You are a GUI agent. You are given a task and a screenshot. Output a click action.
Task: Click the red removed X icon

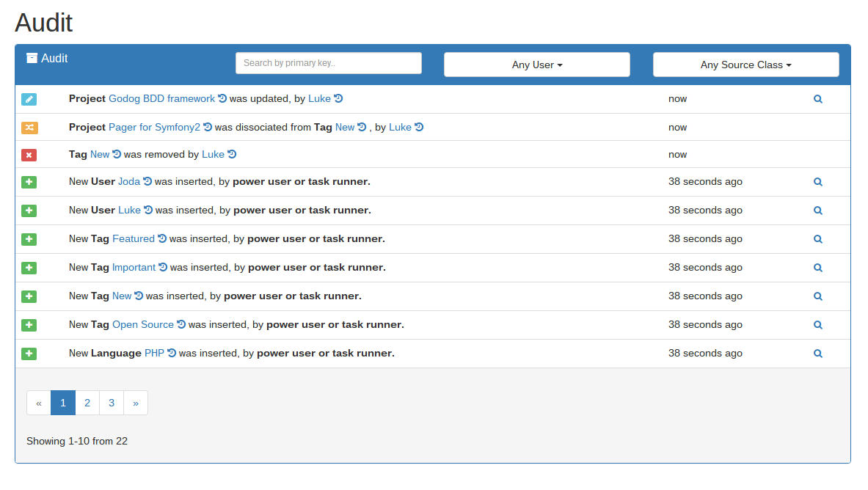[x=29, y=155]
